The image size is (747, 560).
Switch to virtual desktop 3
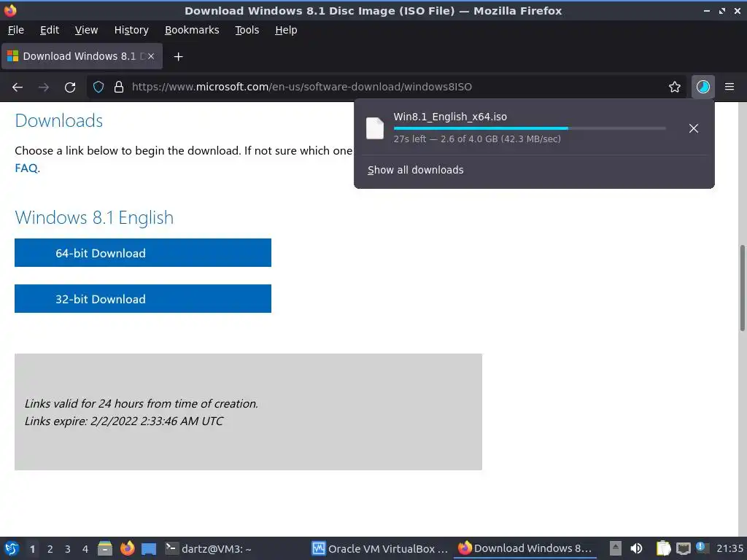[68, 549]
